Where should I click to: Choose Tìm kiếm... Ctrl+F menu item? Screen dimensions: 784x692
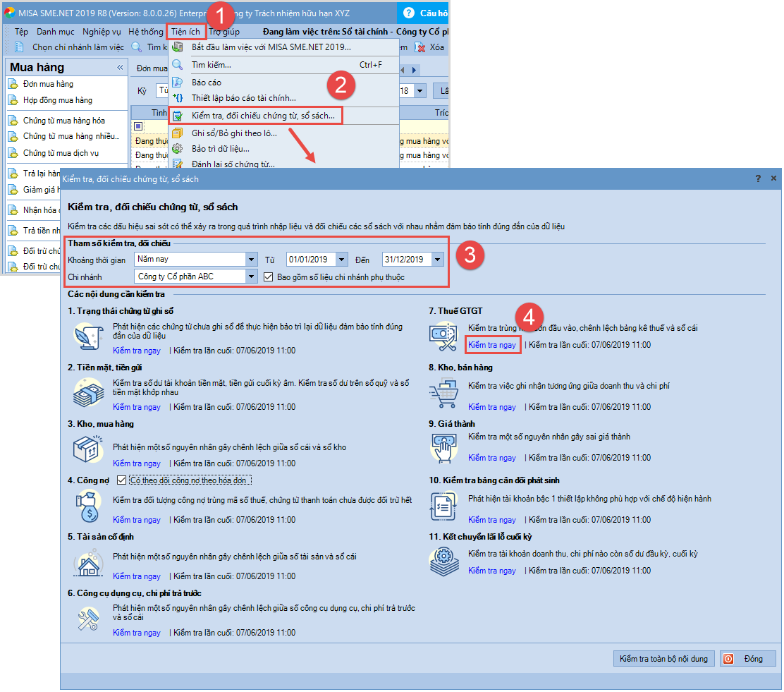[x=284, y=65]
